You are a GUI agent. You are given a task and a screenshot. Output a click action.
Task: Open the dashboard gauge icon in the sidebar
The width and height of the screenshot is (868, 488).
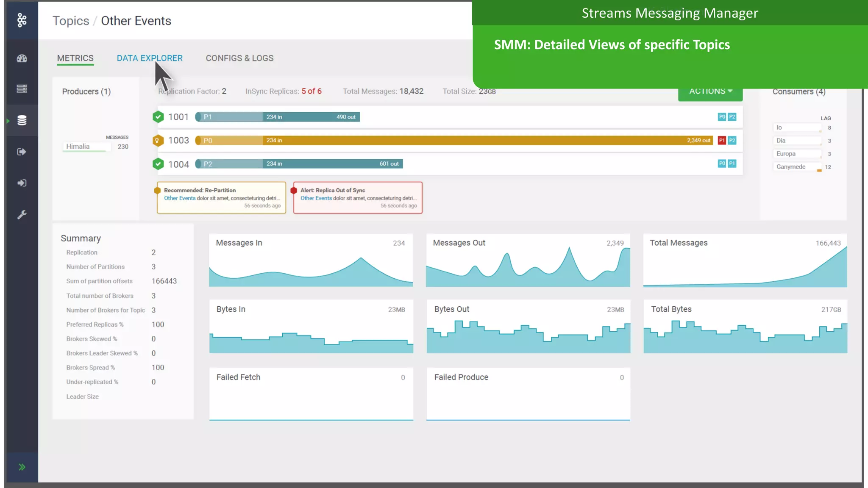click(x=22, y=58)
